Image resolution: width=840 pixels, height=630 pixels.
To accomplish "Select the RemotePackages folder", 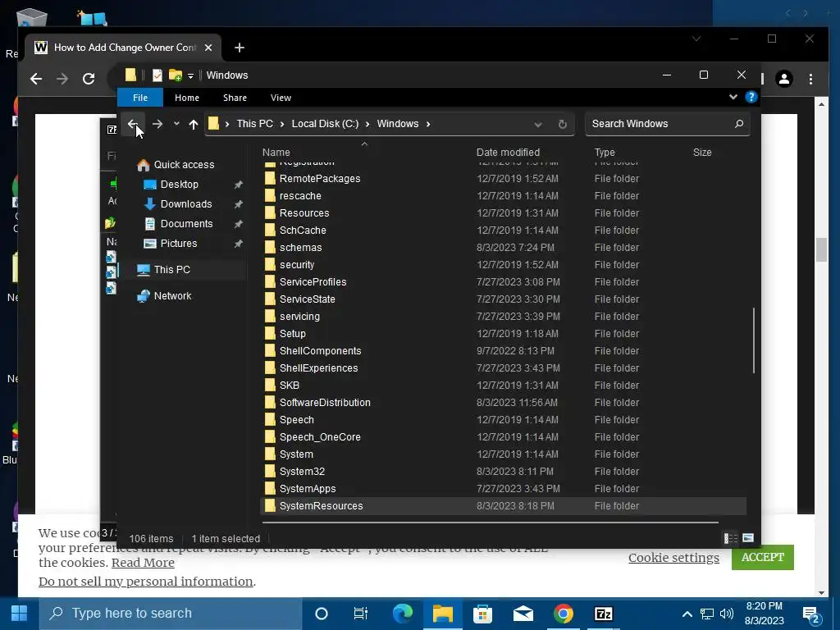I will pyautogui.click(x=320, y=178).
